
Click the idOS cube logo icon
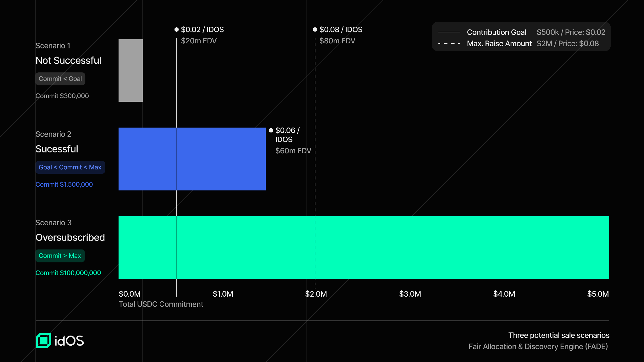tap(43, 341)
